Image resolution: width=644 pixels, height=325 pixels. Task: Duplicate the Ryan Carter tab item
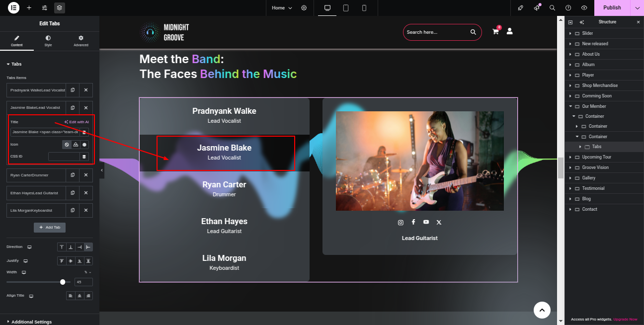[x=73, y=175]
